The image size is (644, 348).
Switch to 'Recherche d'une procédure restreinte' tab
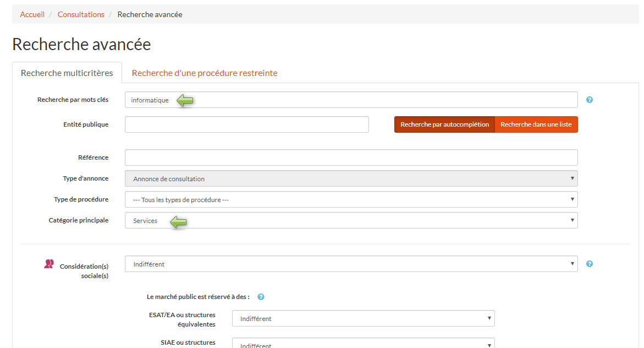[x=205, y=73]
